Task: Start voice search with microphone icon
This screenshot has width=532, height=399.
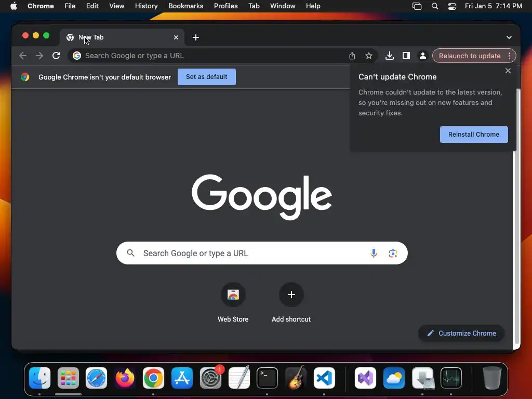Action: 374,253
